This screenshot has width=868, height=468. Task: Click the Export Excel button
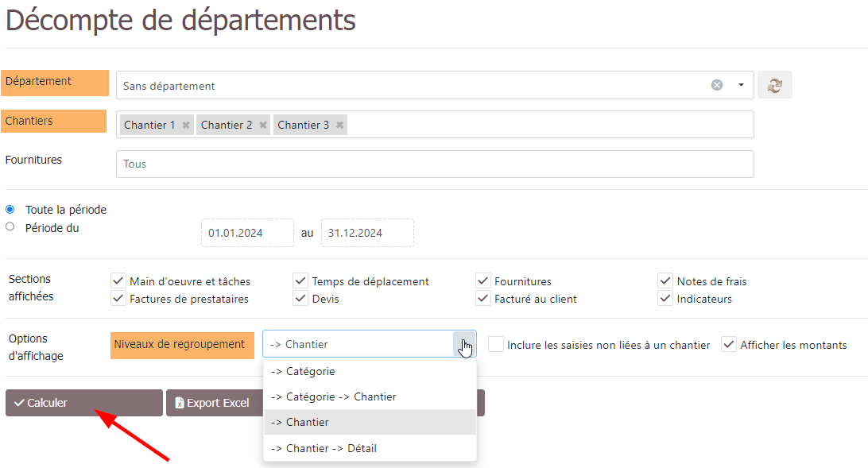[213, 403]
